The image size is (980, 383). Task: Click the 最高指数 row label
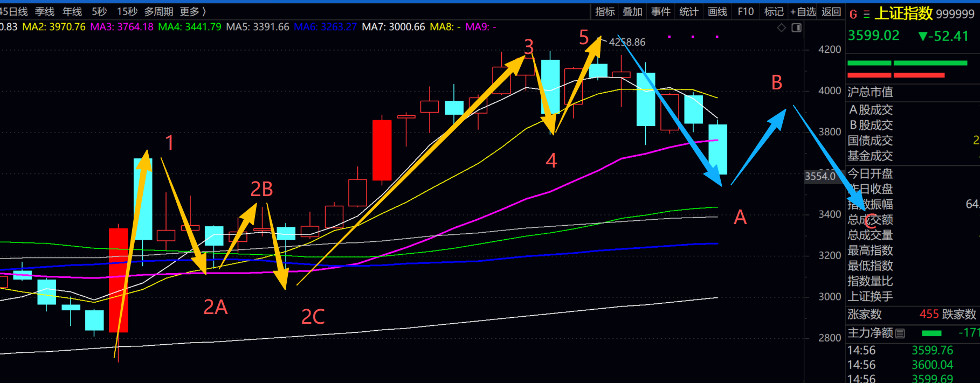(870, 250)
